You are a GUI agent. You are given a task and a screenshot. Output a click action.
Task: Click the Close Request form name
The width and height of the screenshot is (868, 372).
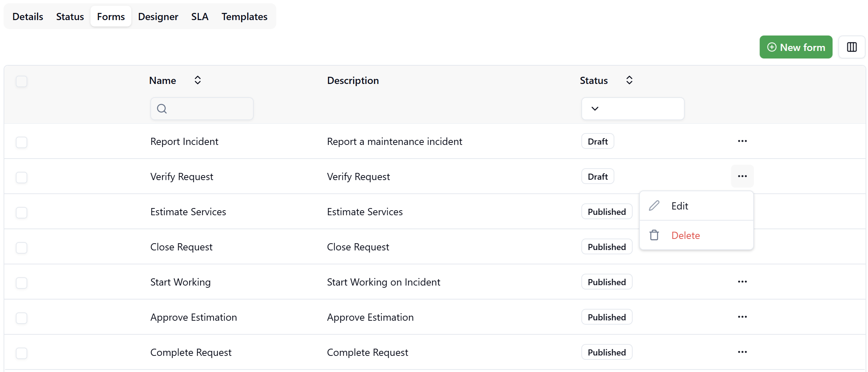(x=181, y=247)
